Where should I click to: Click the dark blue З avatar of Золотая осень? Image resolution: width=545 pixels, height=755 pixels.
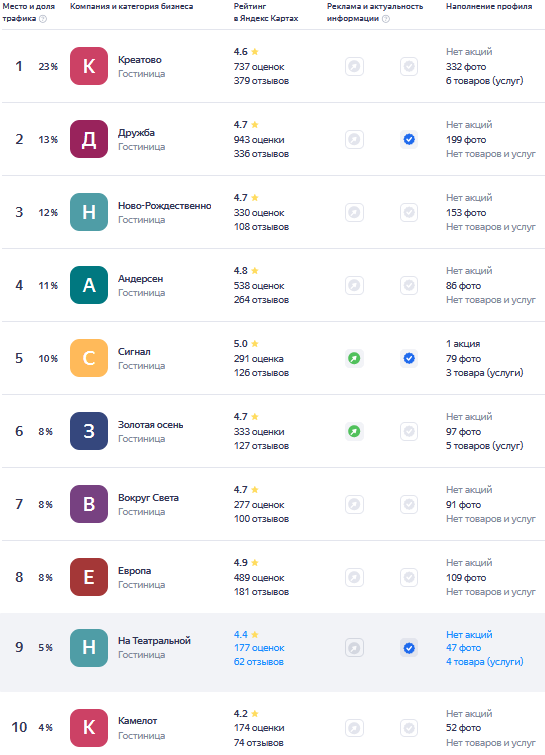click(89, 431)
